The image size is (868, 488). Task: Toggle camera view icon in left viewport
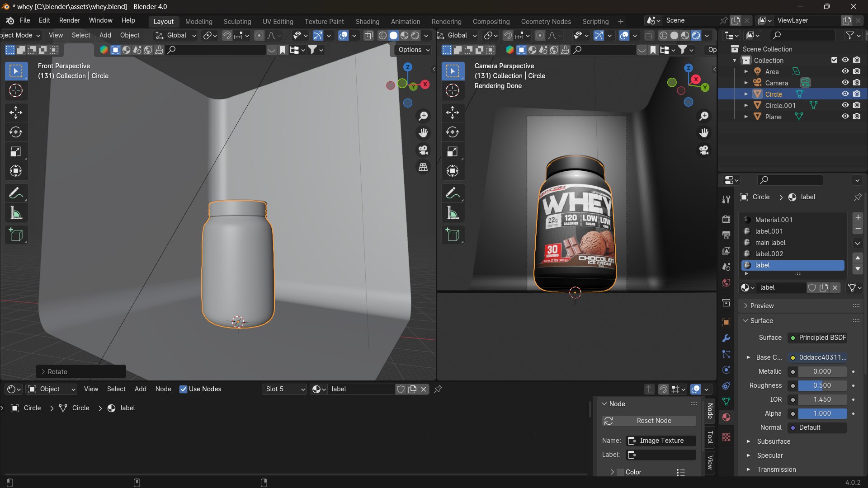pos(423,150)
